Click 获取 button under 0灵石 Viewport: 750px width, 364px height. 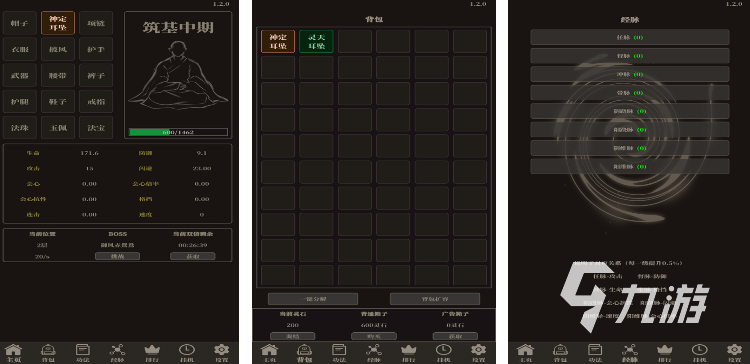pos(455,336)
